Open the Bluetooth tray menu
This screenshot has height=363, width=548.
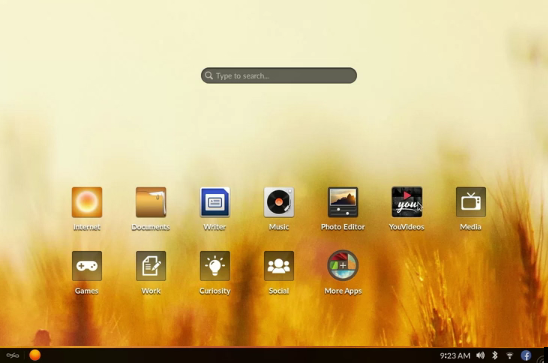(495, 356)
